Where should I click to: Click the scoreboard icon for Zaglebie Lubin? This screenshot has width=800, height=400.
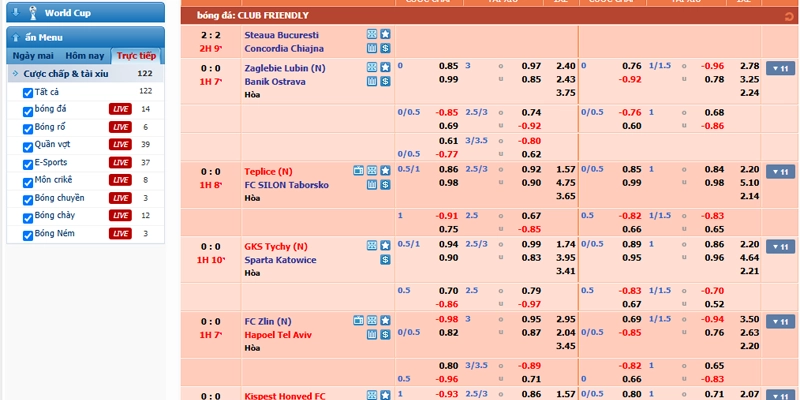point(372,67)
